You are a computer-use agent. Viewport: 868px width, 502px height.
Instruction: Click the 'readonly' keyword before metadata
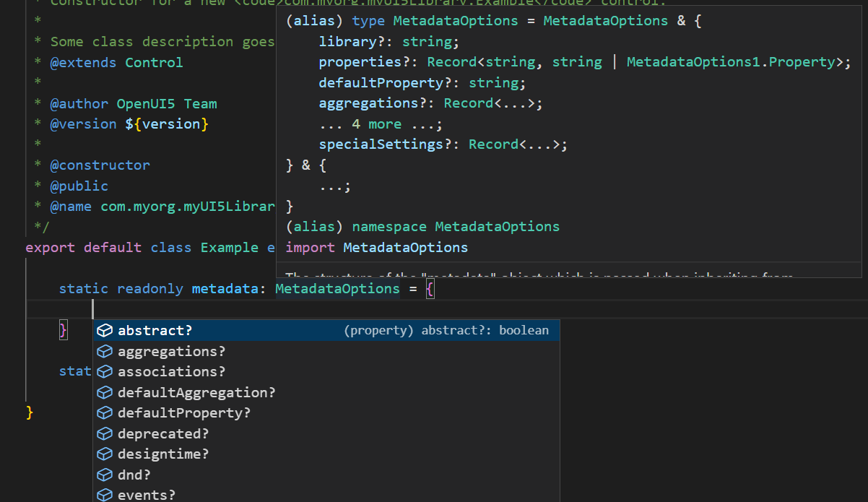coord(150,289)
